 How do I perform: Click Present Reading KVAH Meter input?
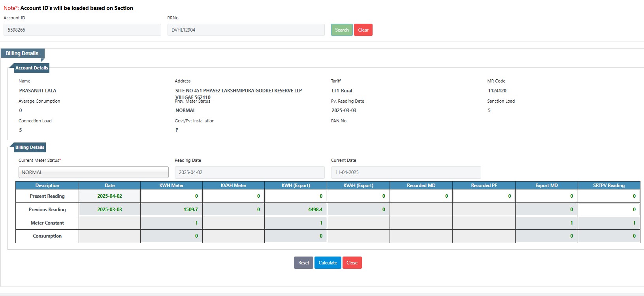pos(233,196)
